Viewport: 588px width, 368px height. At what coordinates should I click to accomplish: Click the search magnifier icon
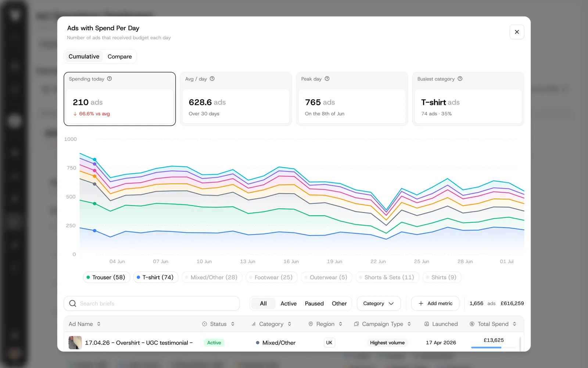tap(73, 303)
